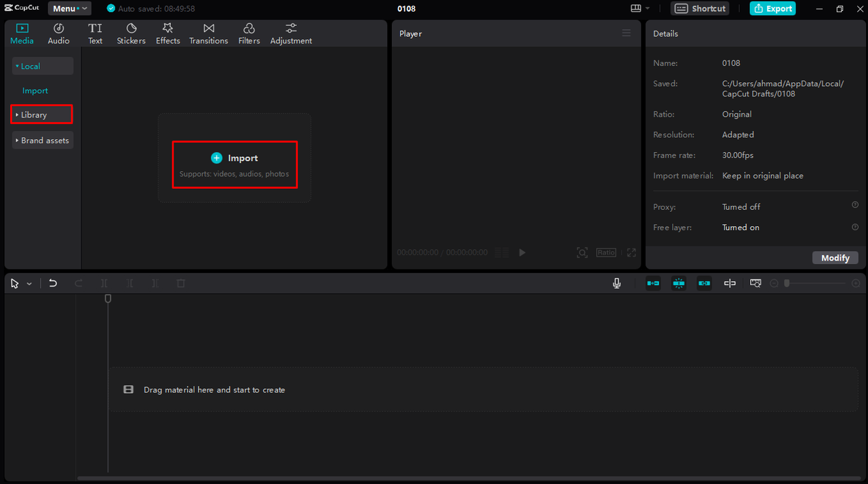Click the timeline horizontal scrollbar
868x484 pixels.
click(467, 478)
